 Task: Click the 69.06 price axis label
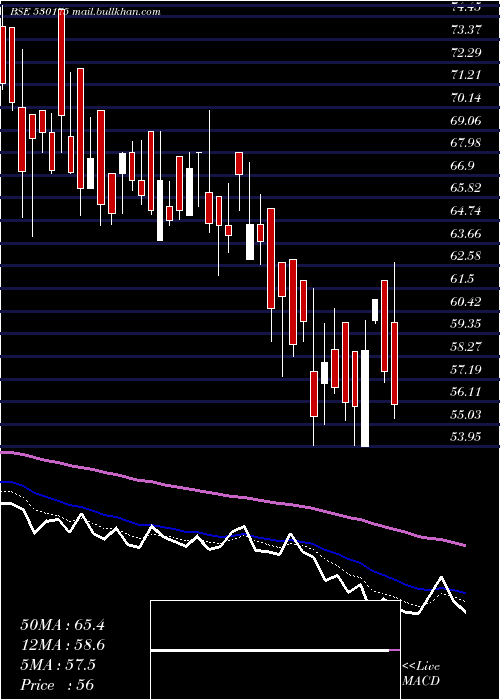466,120
